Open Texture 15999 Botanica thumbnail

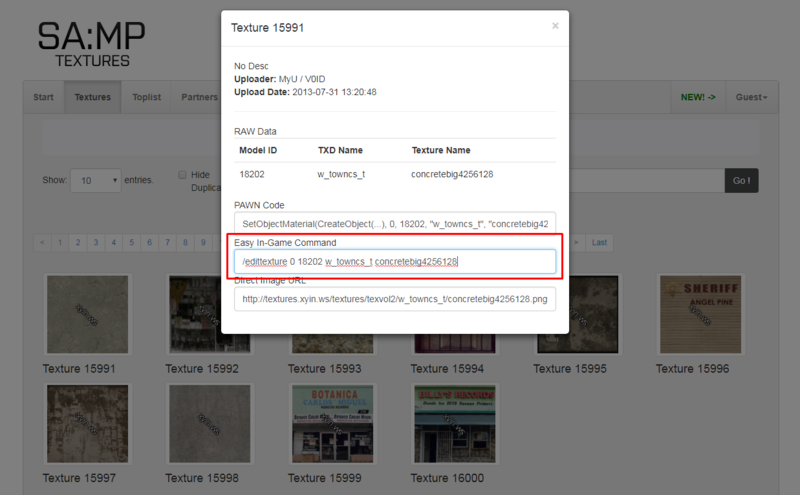click(x=332, y=424)
